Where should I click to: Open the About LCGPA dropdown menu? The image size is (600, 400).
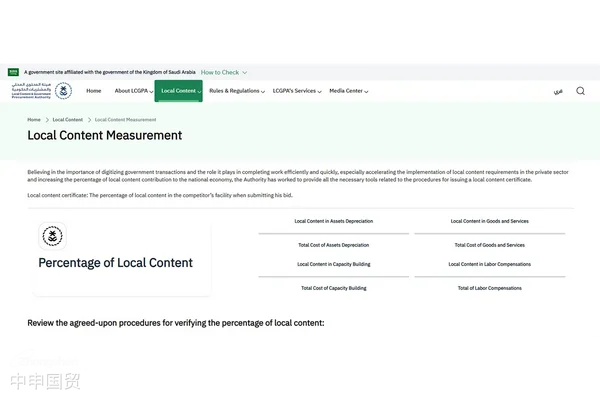pyautogui.click(x=133, y=91)
